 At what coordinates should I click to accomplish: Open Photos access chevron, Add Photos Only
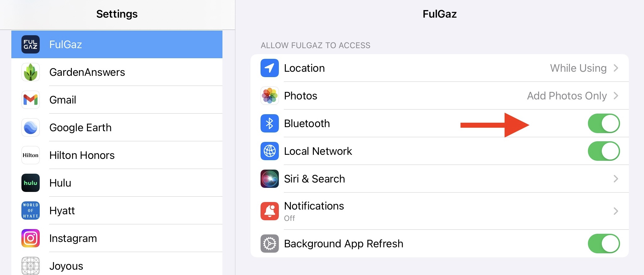616,96
